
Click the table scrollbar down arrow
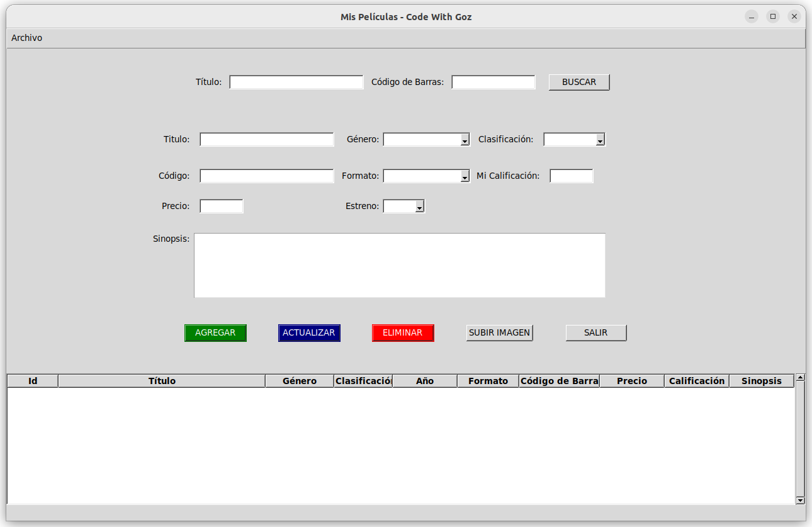[800, 500]
